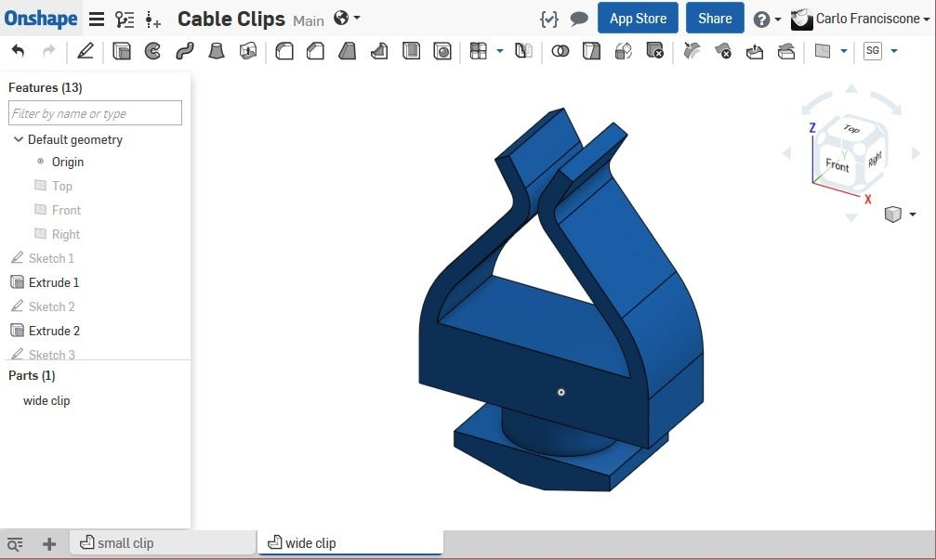
Task: Click the Undo arrow
Action: tap(17, 51)
